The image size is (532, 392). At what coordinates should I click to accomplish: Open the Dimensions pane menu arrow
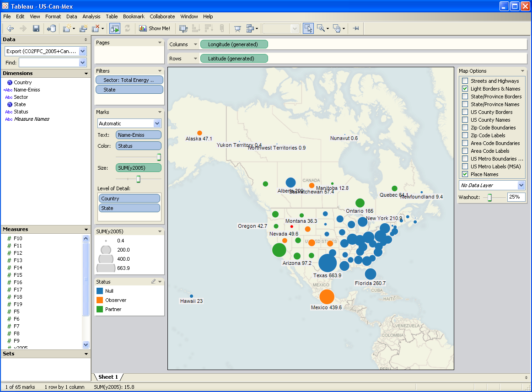point(86,73)
